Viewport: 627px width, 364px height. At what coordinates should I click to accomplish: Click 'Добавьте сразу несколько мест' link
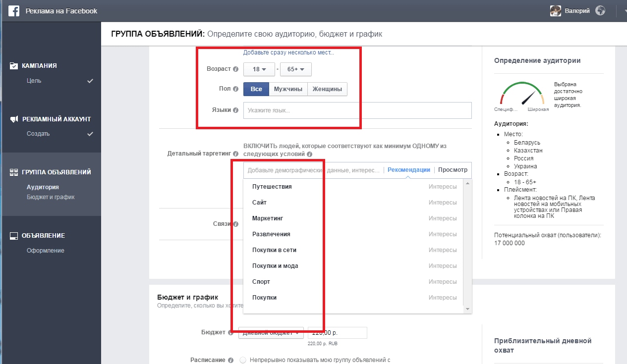tap(288, 52)
